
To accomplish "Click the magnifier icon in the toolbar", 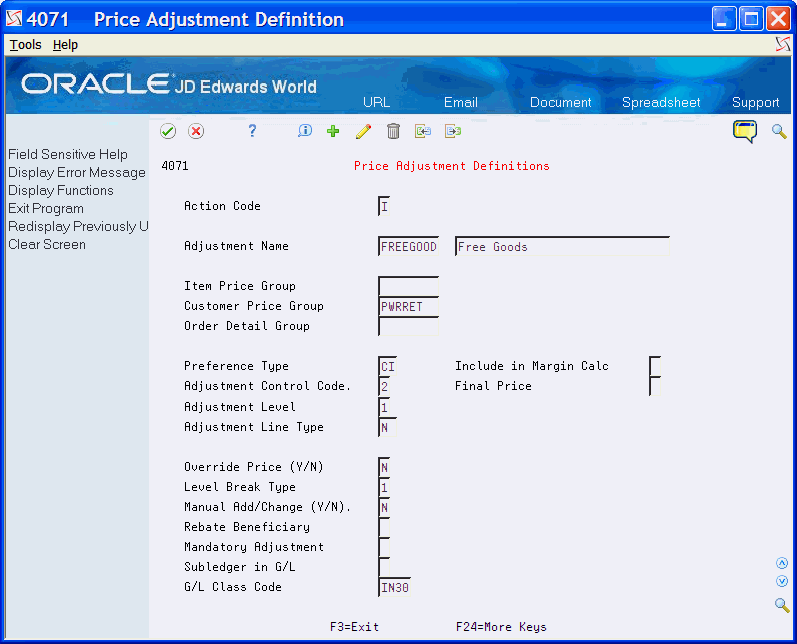I will [779, 131].
